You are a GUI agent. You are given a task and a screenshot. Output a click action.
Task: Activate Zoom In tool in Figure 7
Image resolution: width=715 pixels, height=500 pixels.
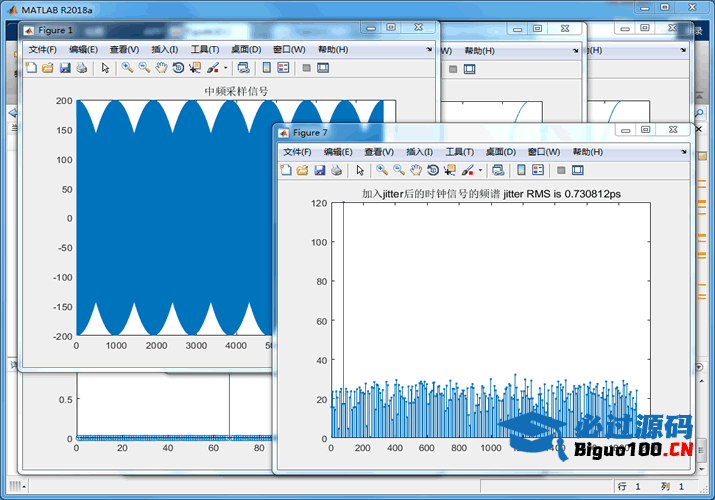[x=382, y=170]
